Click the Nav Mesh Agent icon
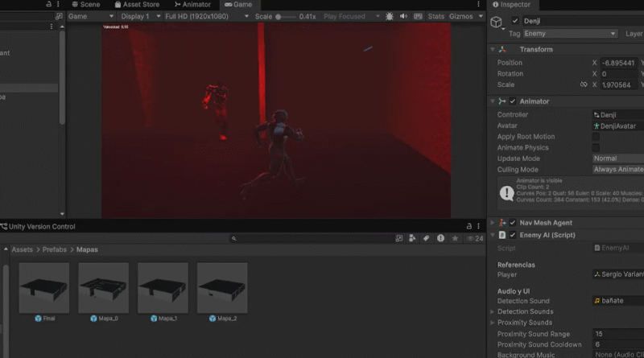Screen dimensions: 644x358 502,223
